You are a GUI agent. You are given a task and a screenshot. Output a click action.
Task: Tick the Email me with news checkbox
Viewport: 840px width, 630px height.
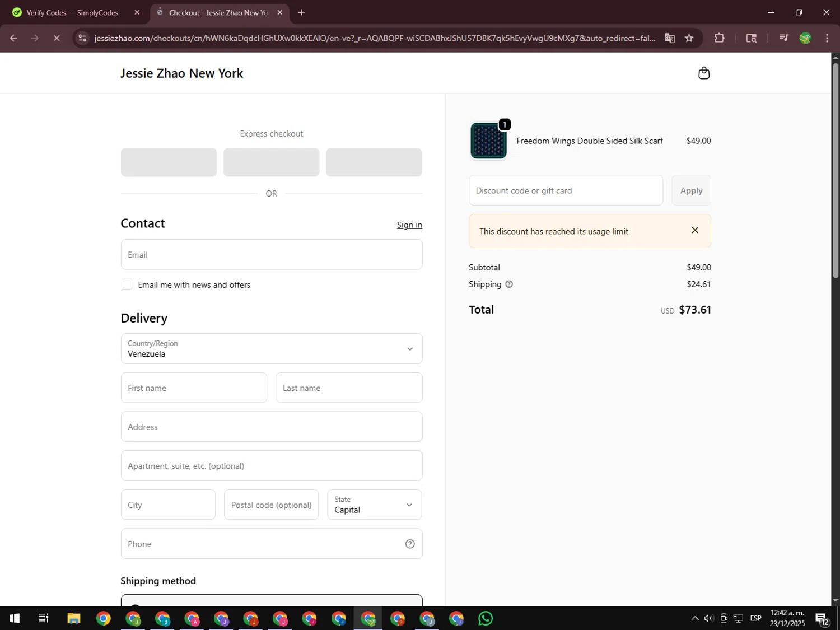(127, 284)
